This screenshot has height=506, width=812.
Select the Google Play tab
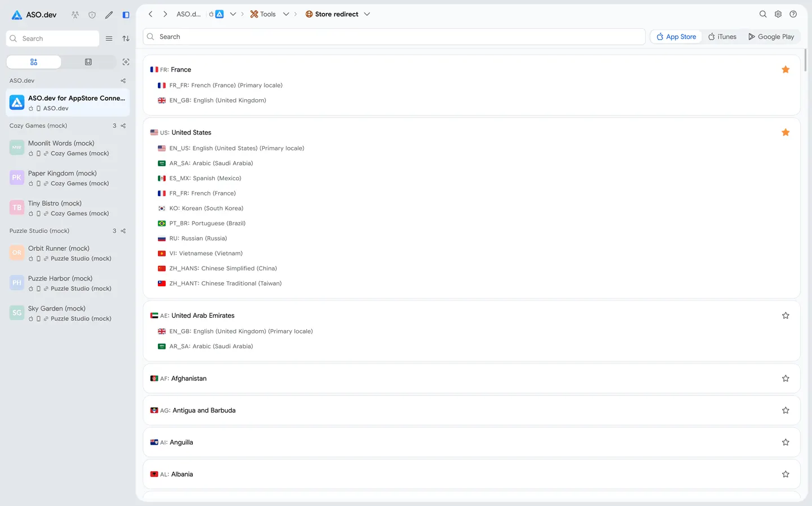[771, 37]
